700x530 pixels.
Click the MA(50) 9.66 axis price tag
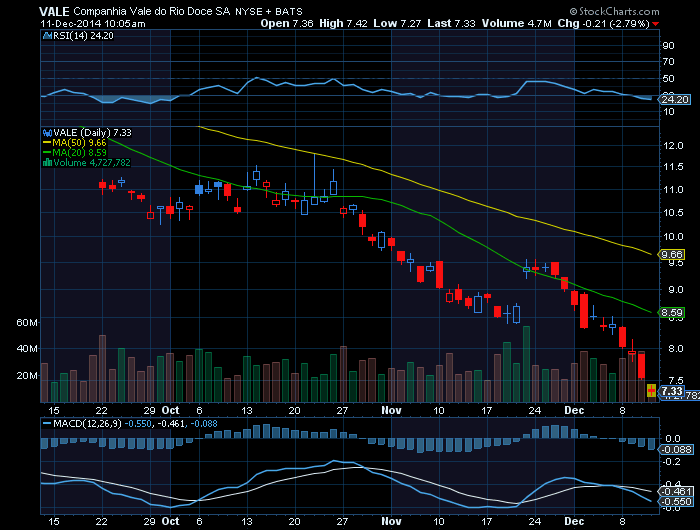671,255
